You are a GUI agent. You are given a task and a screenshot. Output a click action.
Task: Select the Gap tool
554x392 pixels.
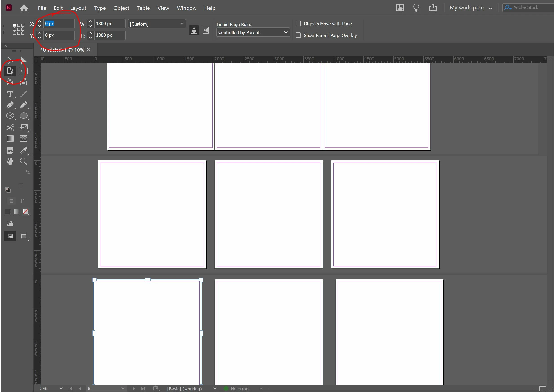click(23, 71)
